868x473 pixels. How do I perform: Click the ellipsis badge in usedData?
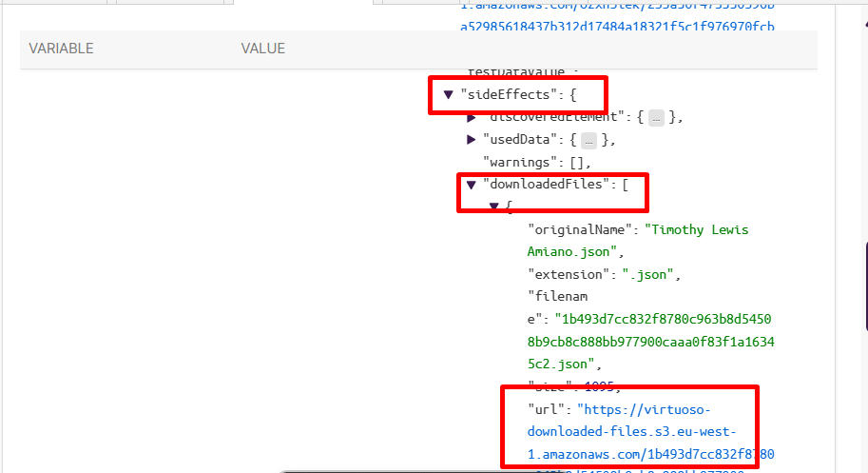pos(589,141)
